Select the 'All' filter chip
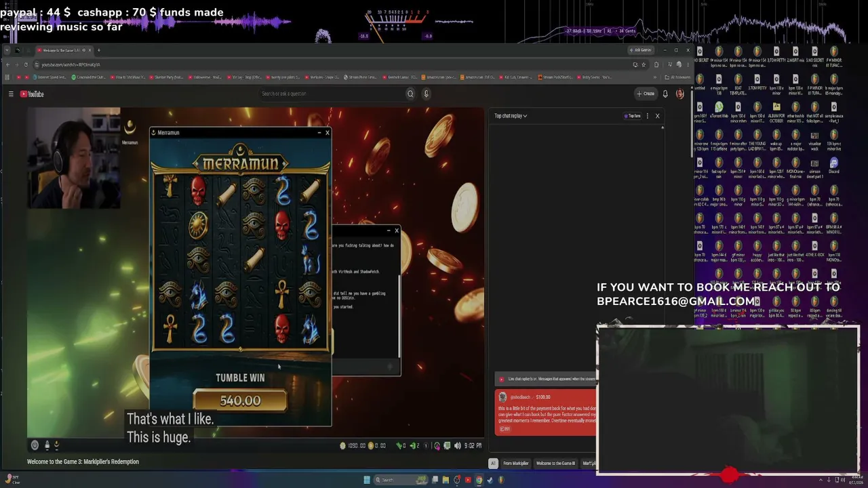This screenshot has height=488, width=868. point(493,464)
